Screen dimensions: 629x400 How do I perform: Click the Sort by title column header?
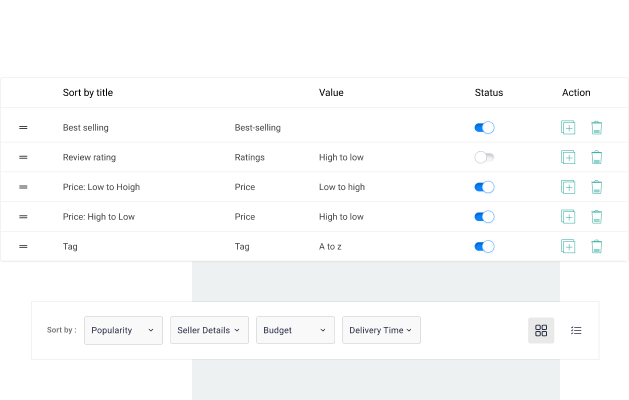click(88, 93)
